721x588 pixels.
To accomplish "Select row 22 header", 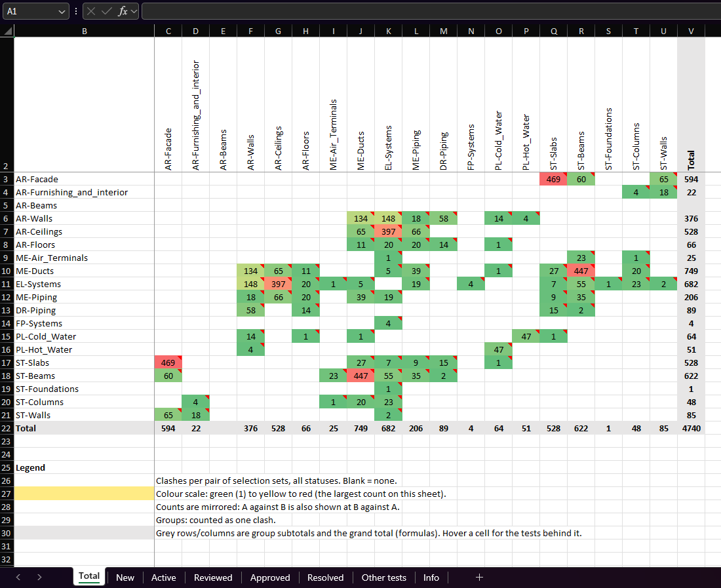I will coord(7,429).
